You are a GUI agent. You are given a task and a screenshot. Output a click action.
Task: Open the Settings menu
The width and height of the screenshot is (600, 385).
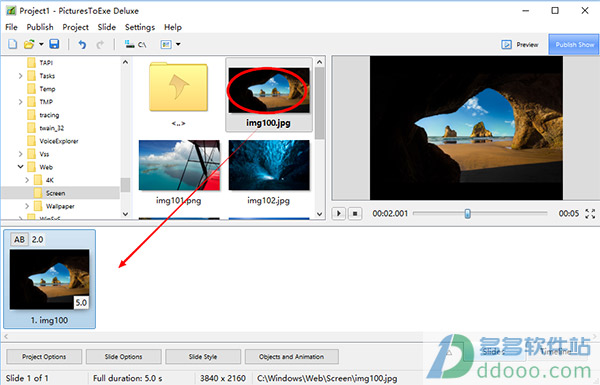140,27
